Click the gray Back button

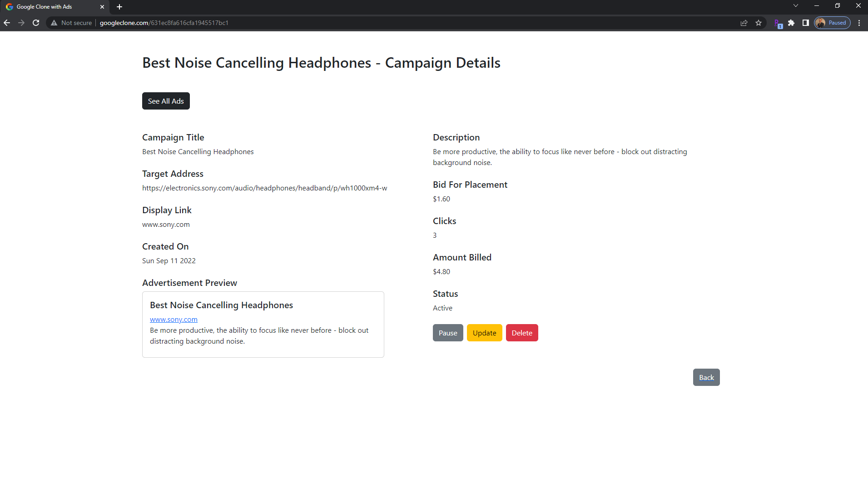(x=706, y=377)
